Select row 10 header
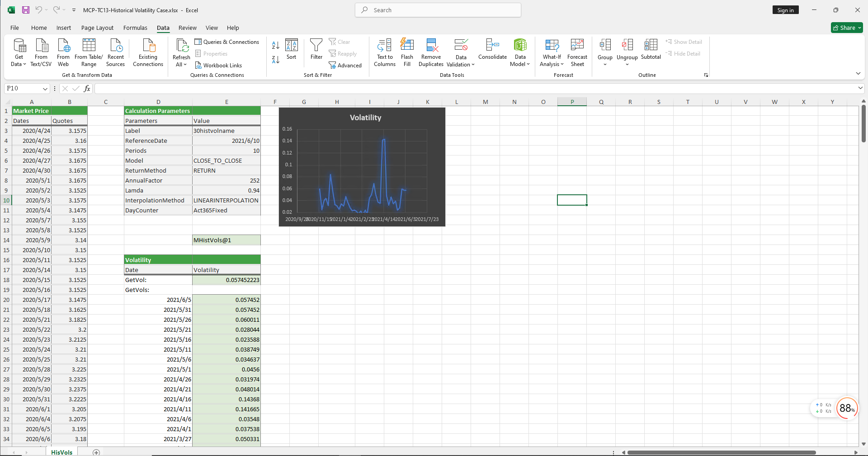 point(6,200)
